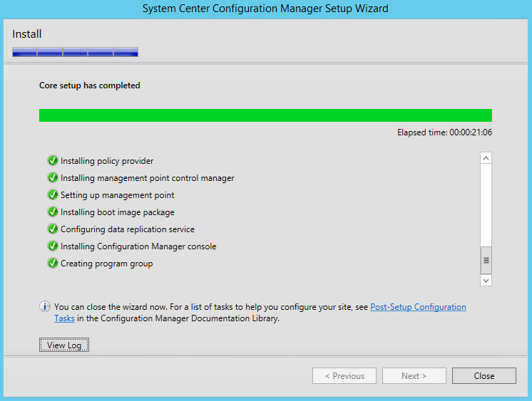Click the checkmark next to Setting up management point
The width and height of the screenshot is (532, 401).
tap(53, 194)
